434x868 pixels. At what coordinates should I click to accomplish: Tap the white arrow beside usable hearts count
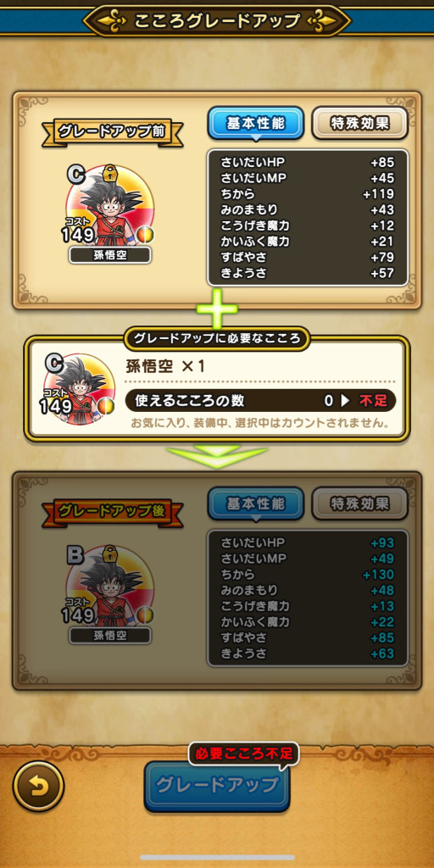coord(346,401)
